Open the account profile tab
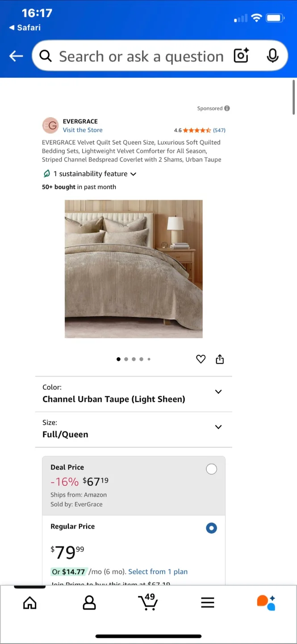Image resolution: width=297 pixels, height=644 pixels. pos(89,602)
